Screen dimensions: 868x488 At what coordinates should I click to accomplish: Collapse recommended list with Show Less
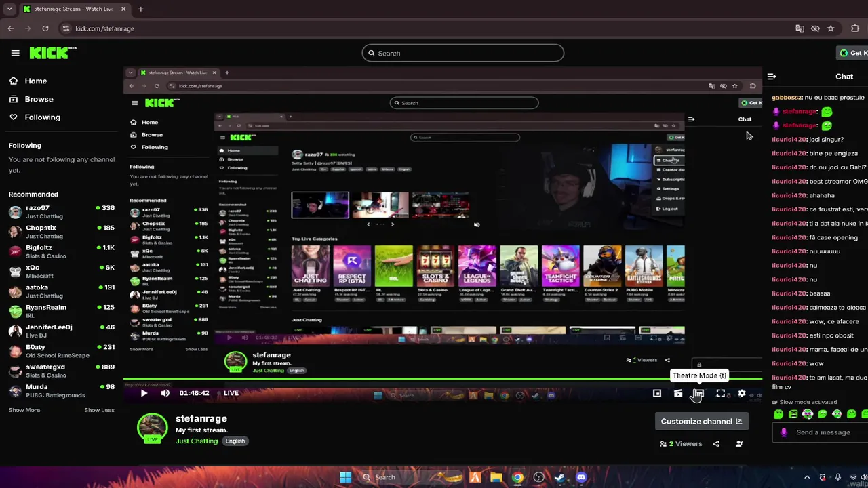click(x=99, y=410)
